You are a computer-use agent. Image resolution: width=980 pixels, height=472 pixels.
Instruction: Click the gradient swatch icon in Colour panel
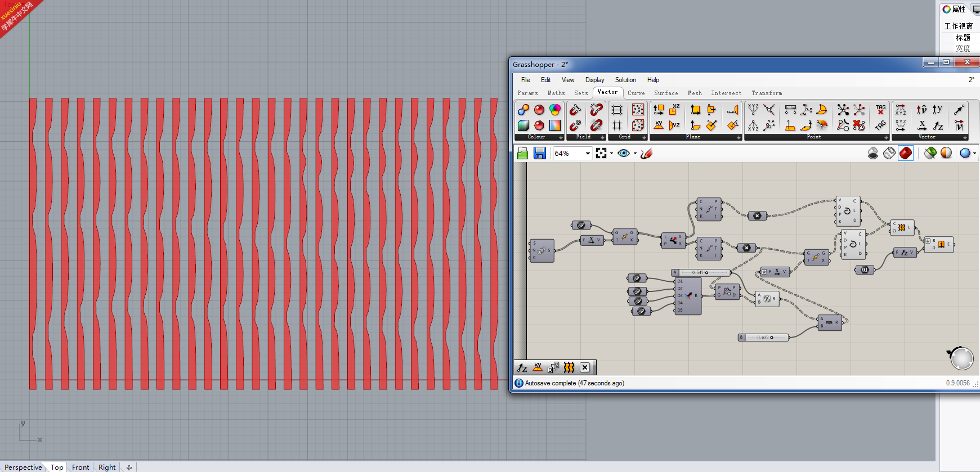tap(555, 125)
